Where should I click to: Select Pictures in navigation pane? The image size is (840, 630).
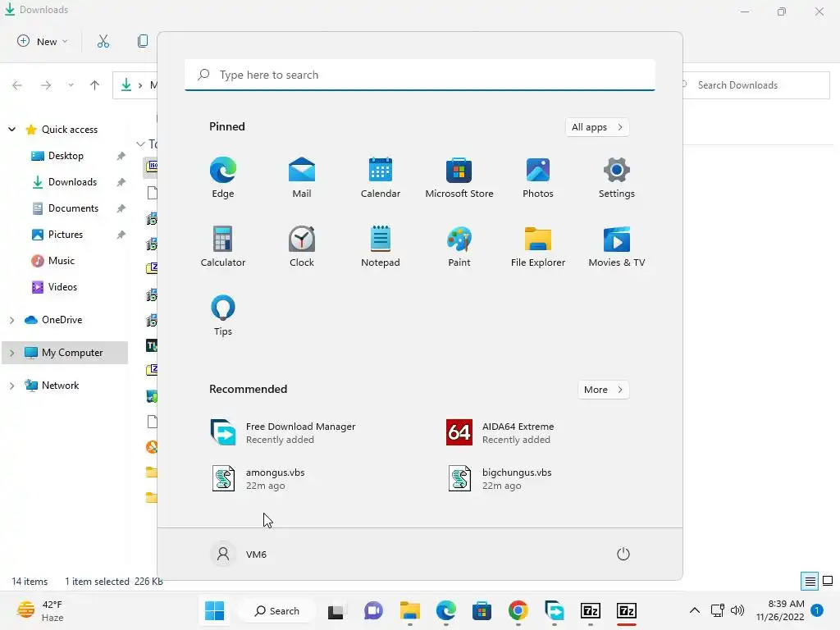[66, 235]
